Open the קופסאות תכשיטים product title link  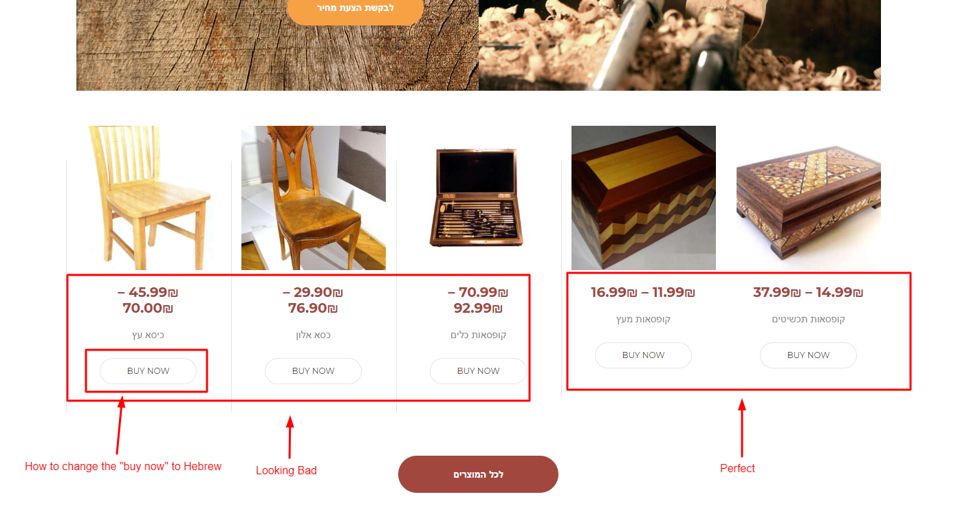[x=808, y=320]
